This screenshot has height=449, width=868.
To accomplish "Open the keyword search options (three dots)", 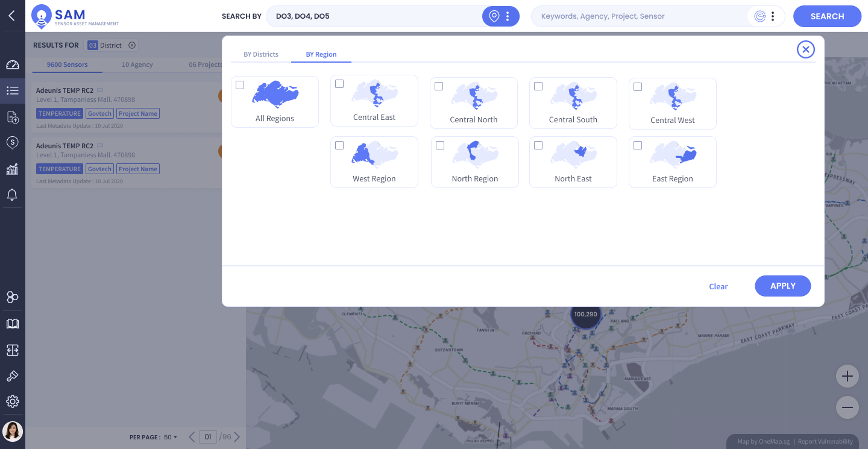I will 773,16.
